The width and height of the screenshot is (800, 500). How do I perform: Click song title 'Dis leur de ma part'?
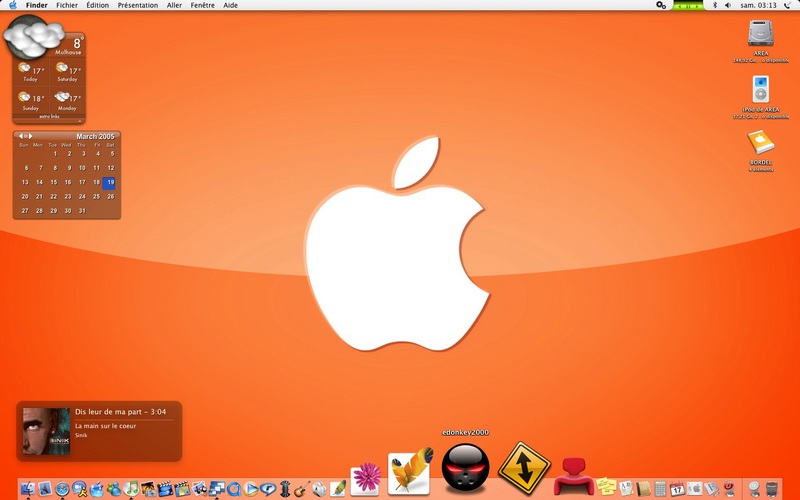(x=110, y=412)
